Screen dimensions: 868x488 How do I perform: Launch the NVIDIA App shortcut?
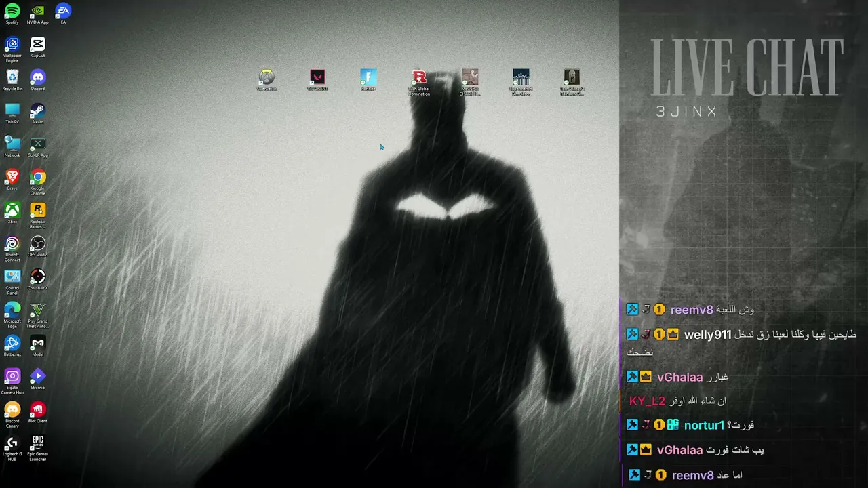(38, 14)
